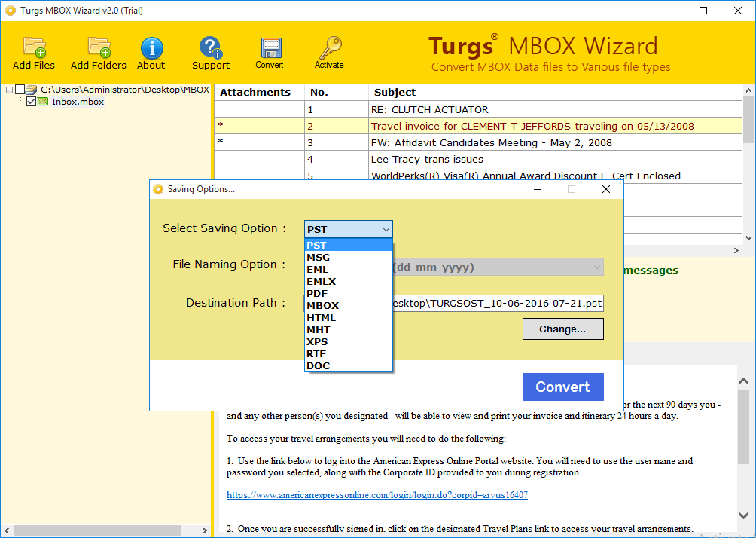Image resolution: width=756 pixels, height=538 pixels.
Task: Open the Support help icon
Action: coord(210,47)
